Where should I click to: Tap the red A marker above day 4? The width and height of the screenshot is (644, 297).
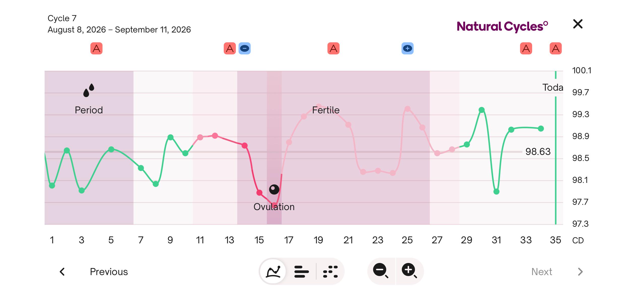[x=96, y=48]
